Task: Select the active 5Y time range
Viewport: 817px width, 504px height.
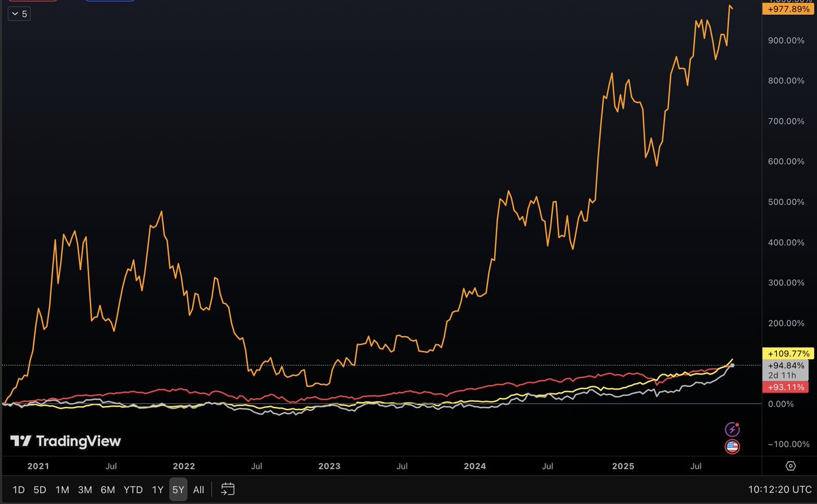Action: tap(178, 490)
